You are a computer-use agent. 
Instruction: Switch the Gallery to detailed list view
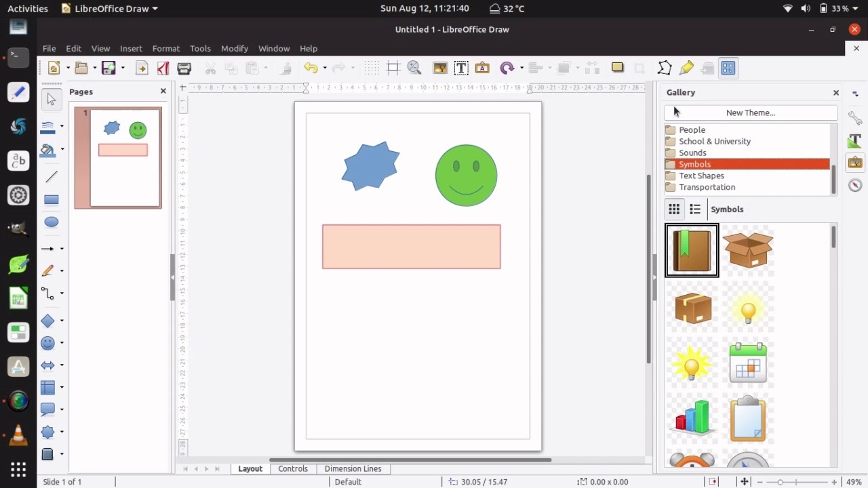point(695,209)
